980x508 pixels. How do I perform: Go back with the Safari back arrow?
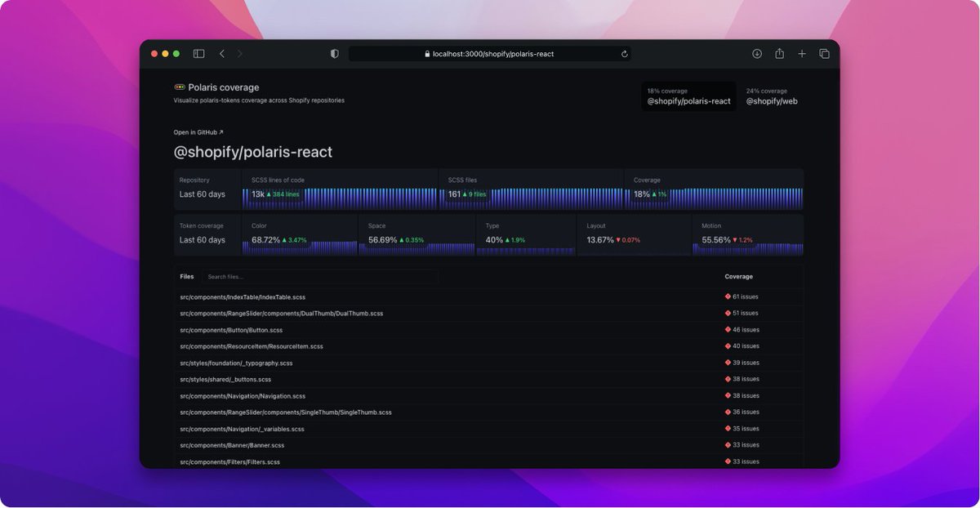(x=221, y=54)
